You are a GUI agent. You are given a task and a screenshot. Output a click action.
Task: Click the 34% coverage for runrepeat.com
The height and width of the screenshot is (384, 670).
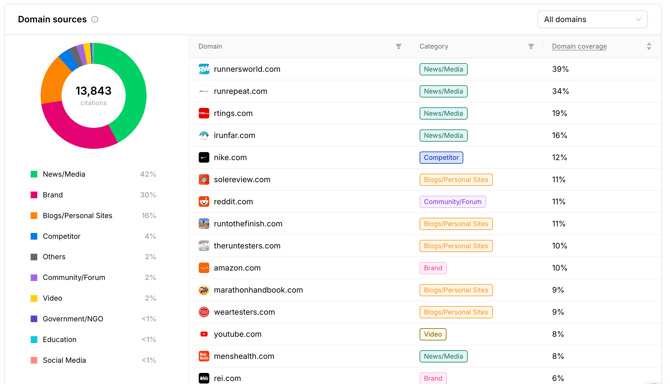click(x=560, y=91)
